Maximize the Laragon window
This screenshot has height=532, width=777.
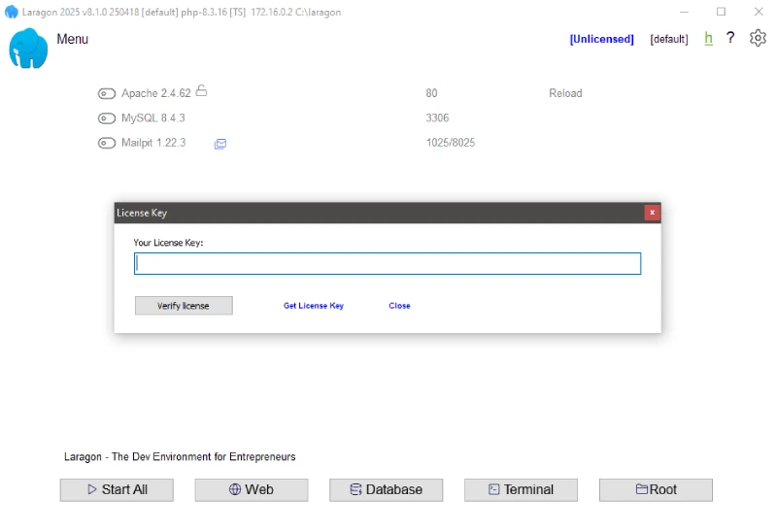pyautogui.click(x=721, y=12)
